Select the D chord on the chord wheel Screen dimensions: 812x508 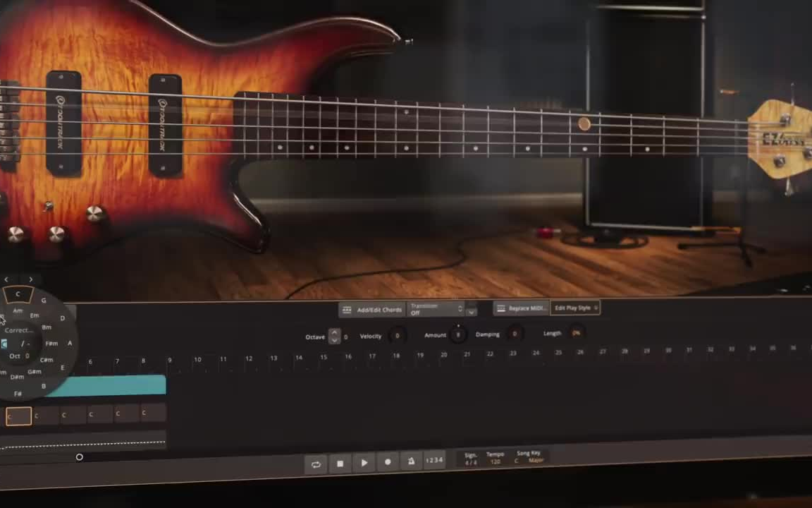(x=62, y=318)
